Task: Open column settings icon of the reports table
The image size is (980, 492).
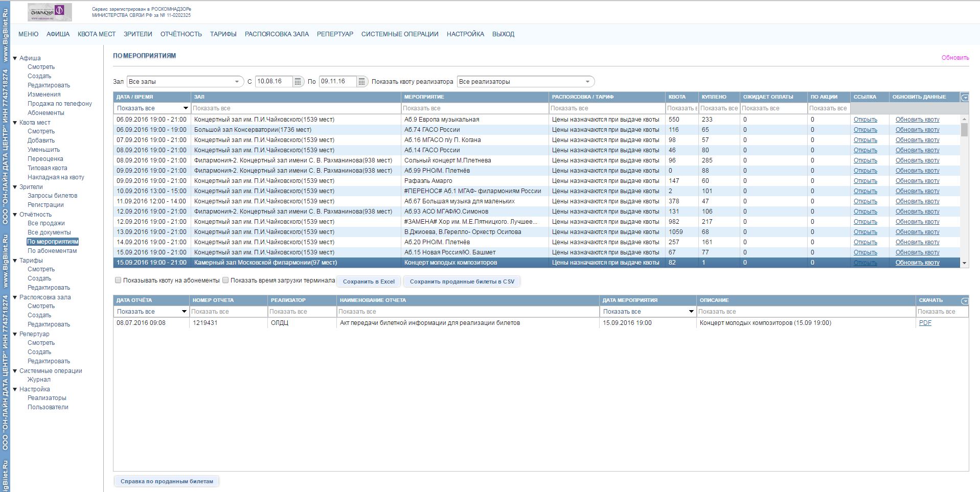Action: (x=964, y=301)
